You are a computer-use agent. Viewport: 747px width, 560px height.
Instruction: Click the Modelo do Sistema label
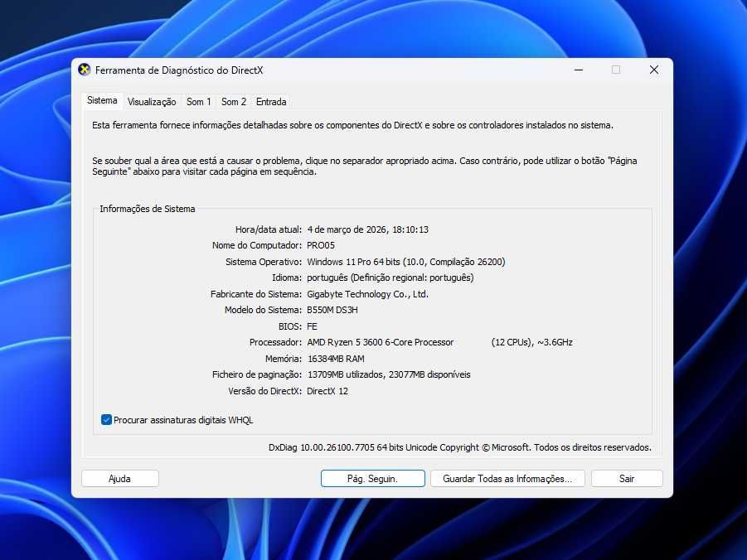click(x=263, y=310)
